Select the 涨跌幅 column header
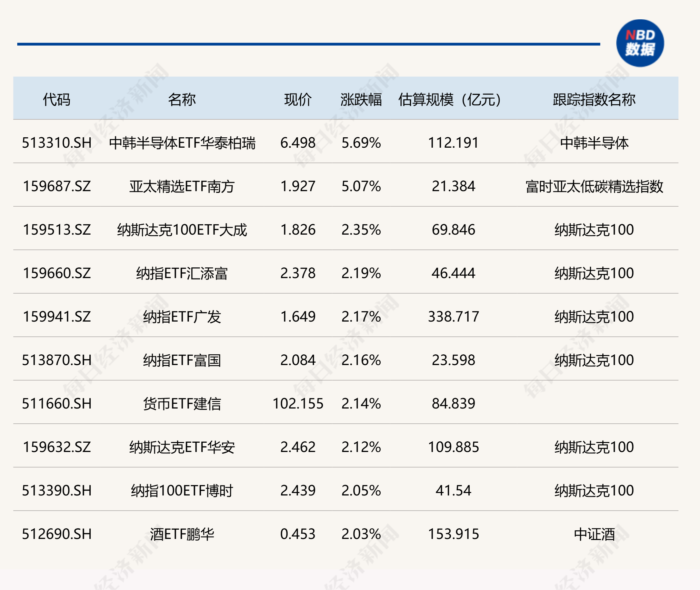This screenshot has height=590, width=700. pos(361,100)
